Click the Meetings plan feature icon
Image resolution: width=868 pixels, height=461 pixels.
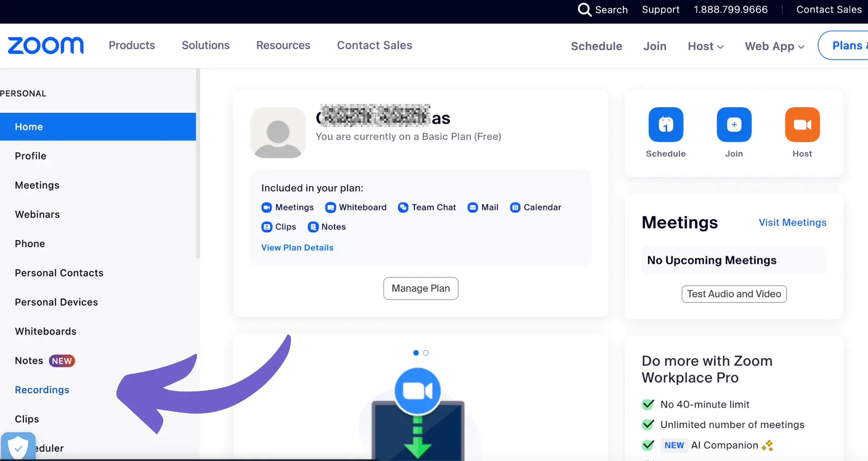[267, 207]
